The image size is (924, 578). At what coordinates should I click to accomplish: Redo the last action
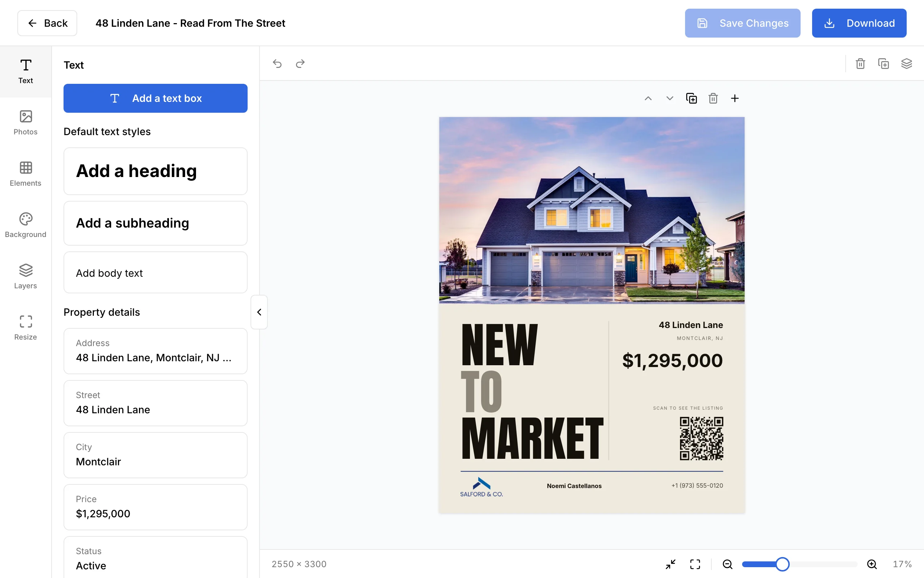pyautogui.click(x=301, y=64)
